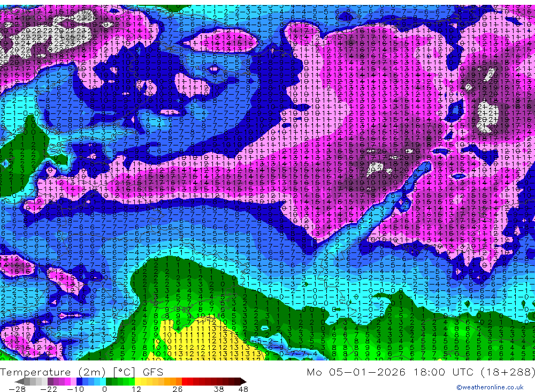This screenshot has height=392, width=535.
Task: Click the 38 legend label
Action: (x=219, y=389)
